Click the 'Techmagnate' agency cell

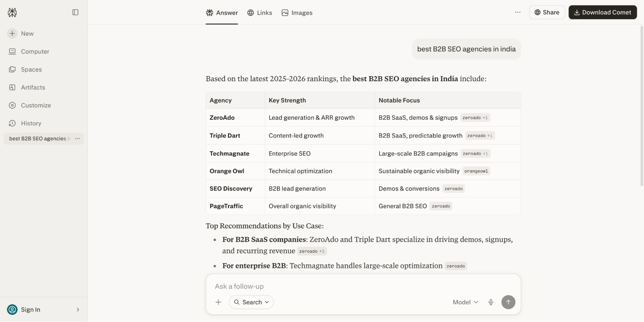point(235,154)
